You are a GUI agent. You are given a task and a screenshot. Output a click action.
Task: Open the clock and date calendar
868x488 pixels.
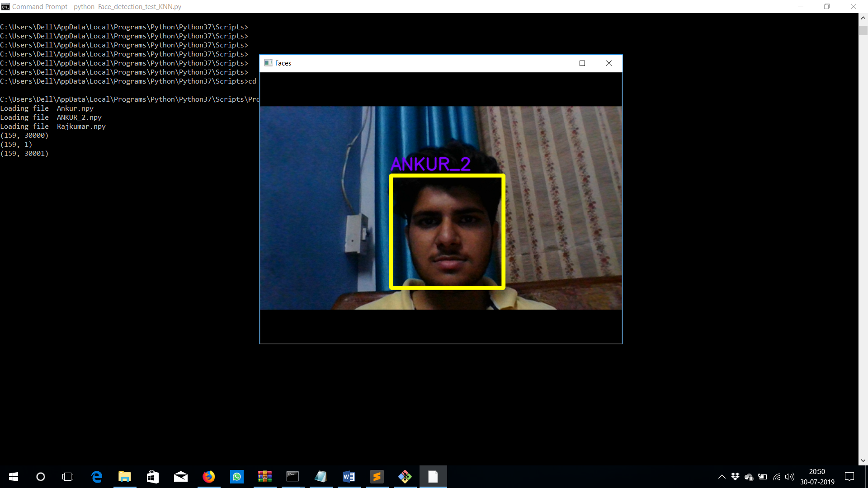[x=817, y=477]
